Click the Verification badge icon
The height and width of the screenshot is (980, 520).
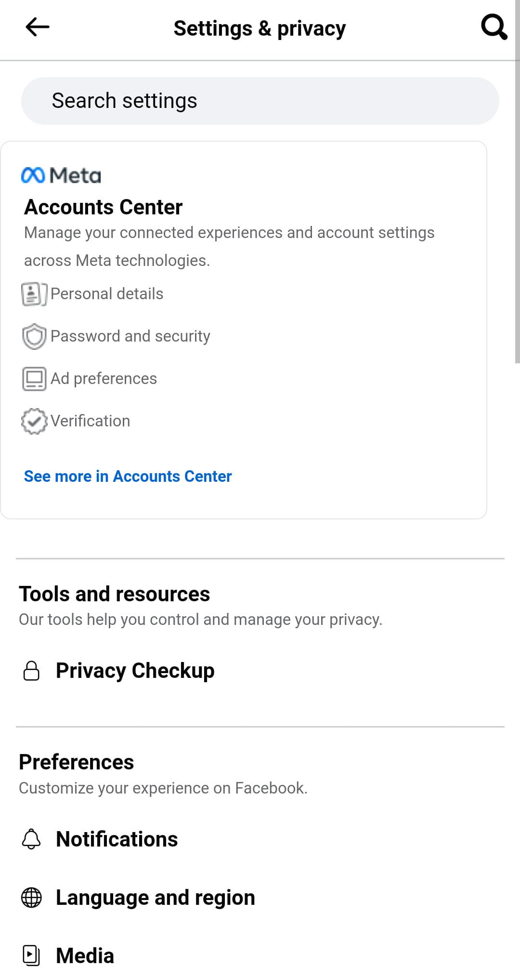(34, 421)
